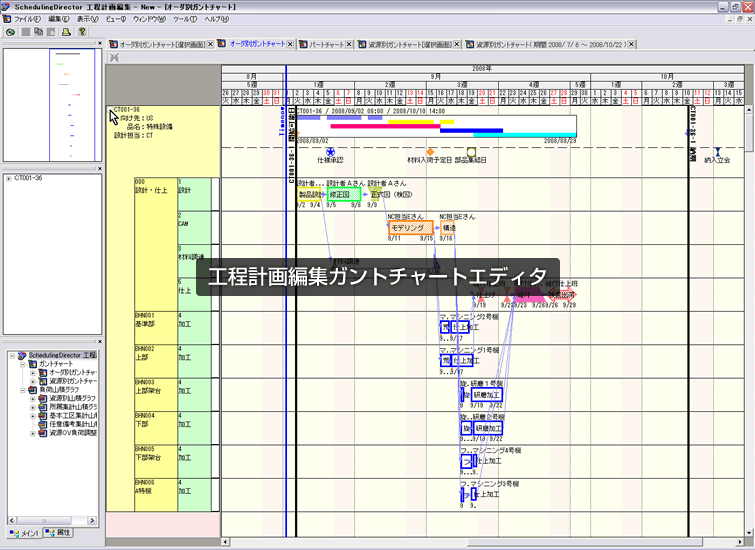Click the 資源別山積グラフ item icon
The height and width of the screenshot is (550, 755).
coord(43,398)
